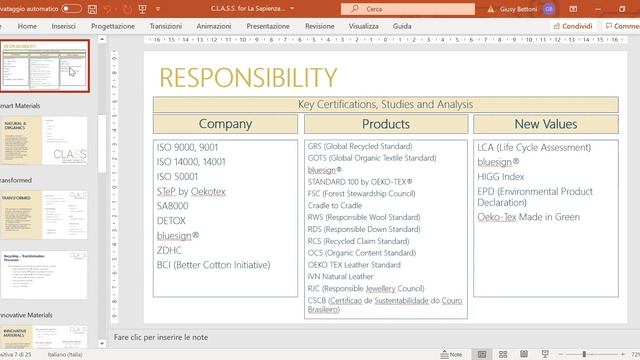Click the notes field to add notes
Image resolution: width=640 pixels, height=360 pixels.
(161, 337)
